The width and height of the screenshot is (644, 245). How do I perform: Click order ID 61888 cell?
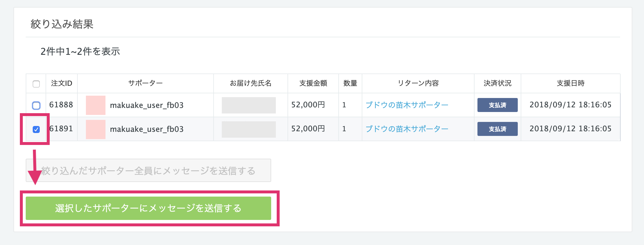pyautogui.click(x=61, y=105)
